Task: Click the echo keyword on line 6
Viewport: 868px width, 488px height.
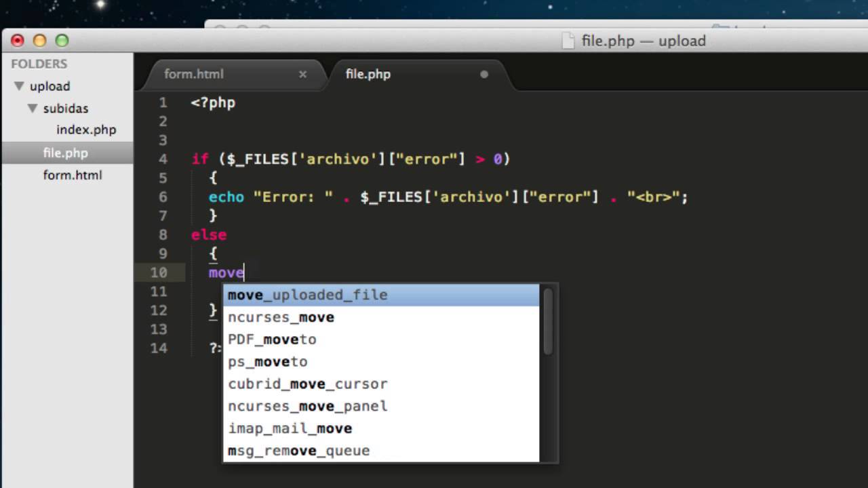Action: tap(226, 197)
